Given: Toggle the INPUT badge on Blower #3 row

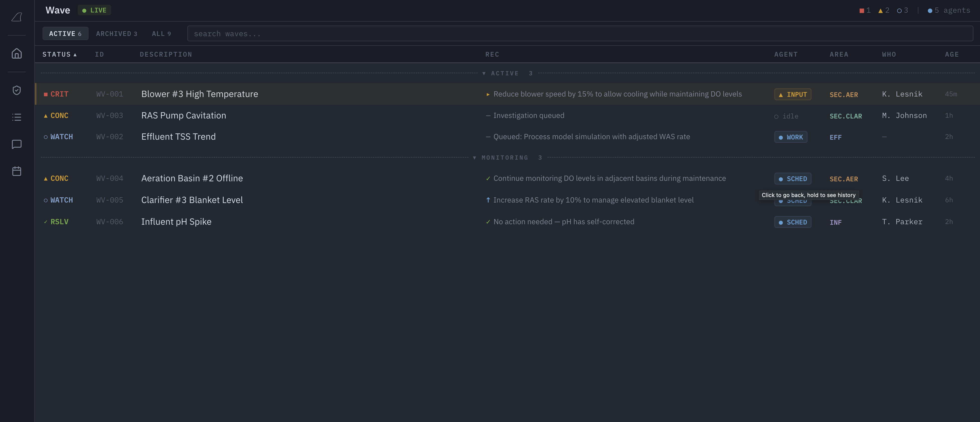Looking at the screenshot, I should (x=793, y=94).
